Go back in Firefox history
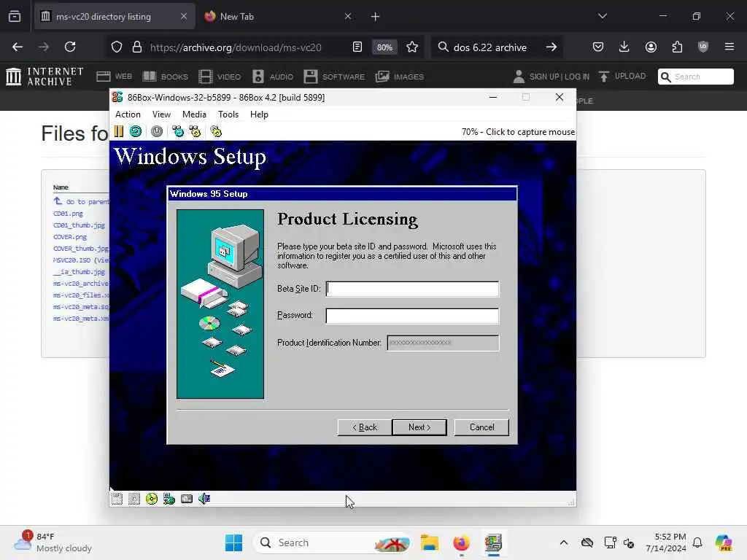 point(18,47)
